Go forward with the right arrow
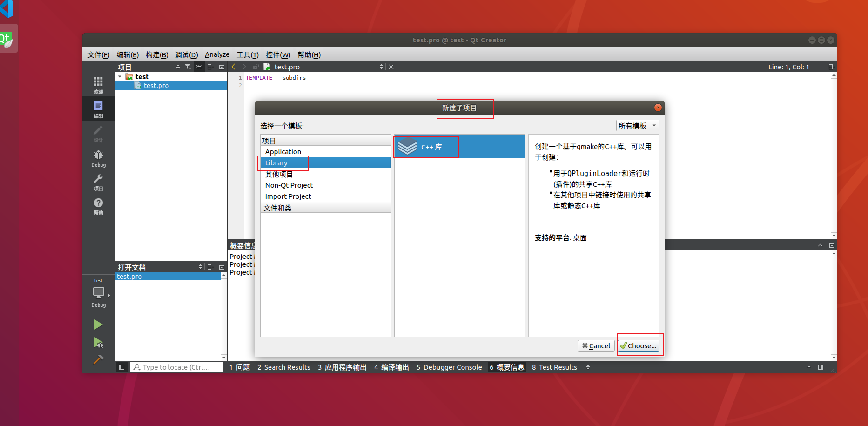This screenshot has width=868, height=426. [x=244, y=67]
